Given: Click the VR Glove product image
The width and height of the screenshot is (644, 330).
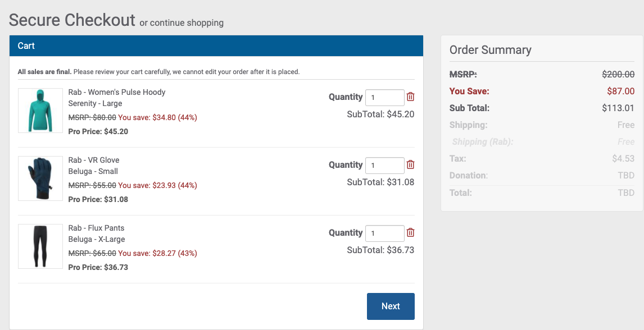Looking at the screenshot, I should click(x=40, y=178).
